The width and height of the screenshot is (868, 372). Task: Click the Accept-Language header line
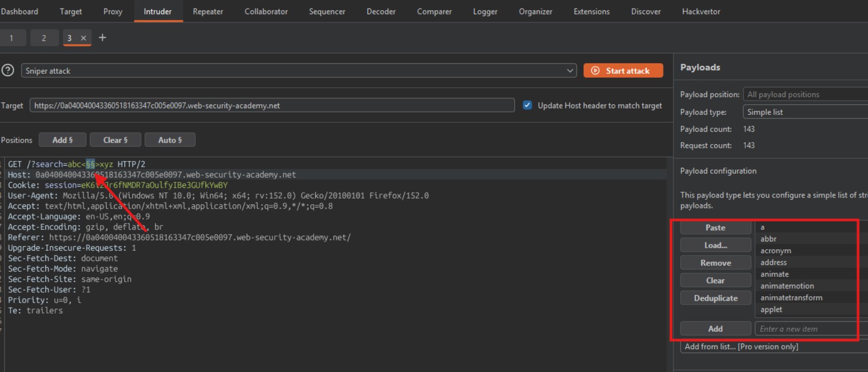79,216
